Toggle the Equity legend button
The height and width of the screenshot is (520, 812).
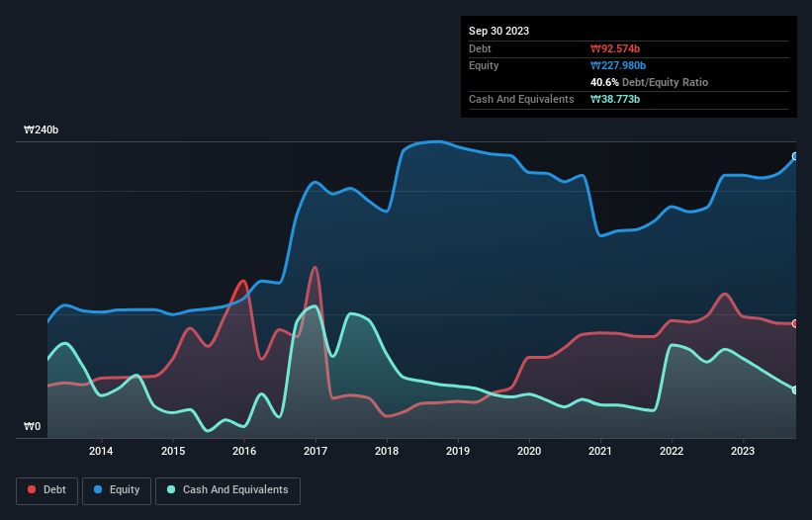(x=117, y=490)
